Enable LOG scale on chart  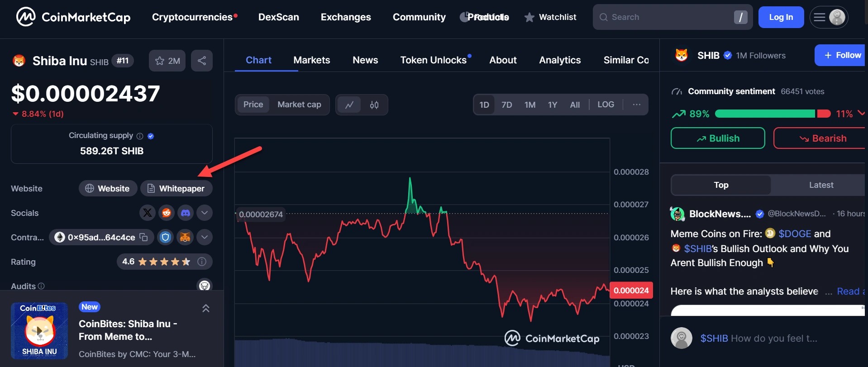pyautogui.click(x=606, y=105)
